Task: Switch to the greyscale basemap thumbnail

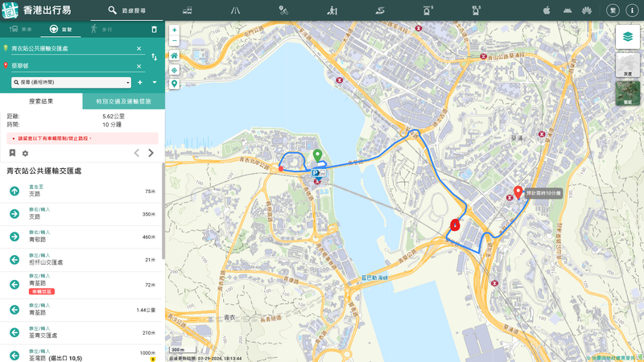Action: [x=628, y=65]
